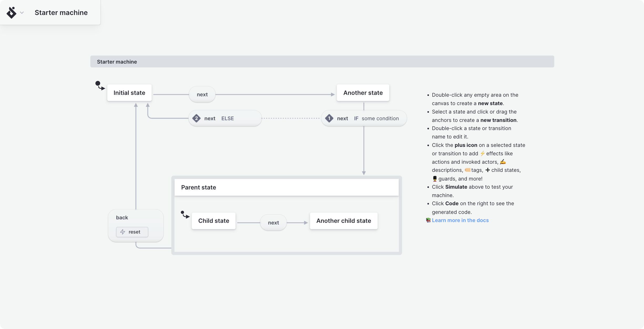This screenshot has height=329, width=644.
Task: Select the Another child state node
Action: (x=344, y=221)
